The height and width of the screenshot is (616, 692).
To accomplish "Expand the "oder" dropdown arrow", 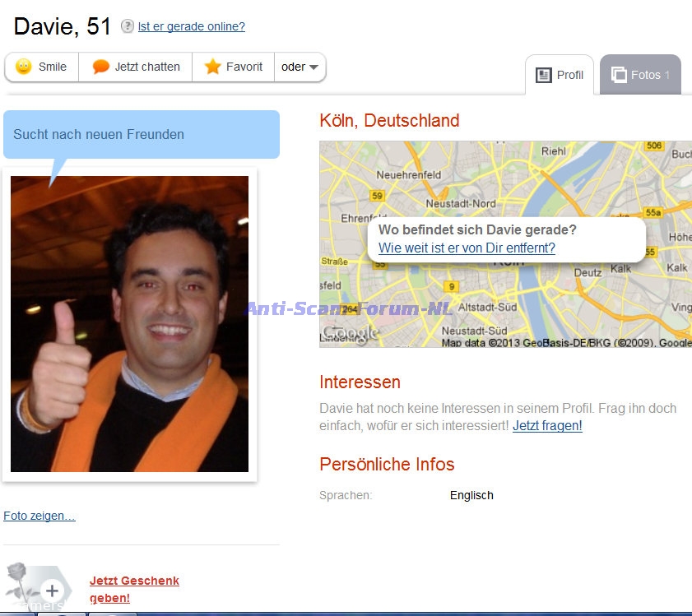I will [x=313, y=67].
